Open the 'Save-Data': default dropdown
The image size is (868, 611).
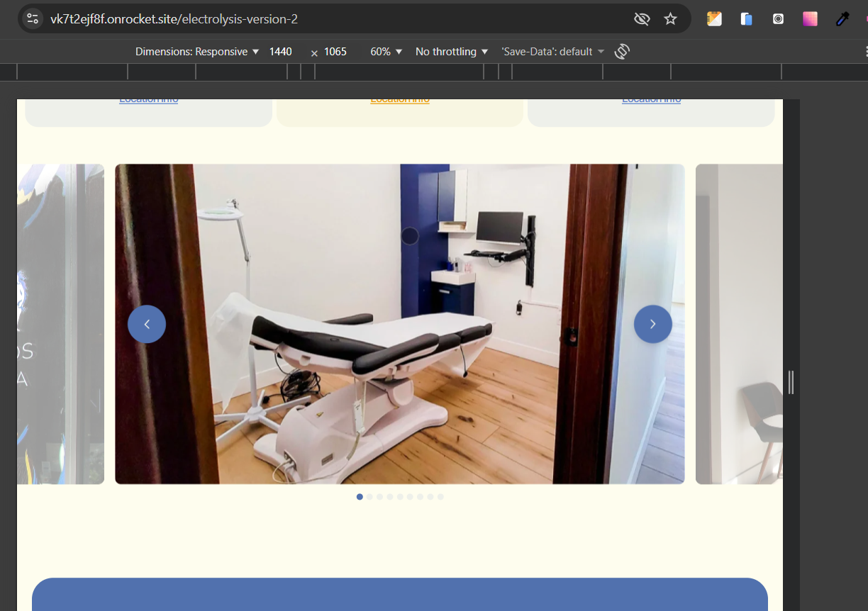[x=553, y=52]
